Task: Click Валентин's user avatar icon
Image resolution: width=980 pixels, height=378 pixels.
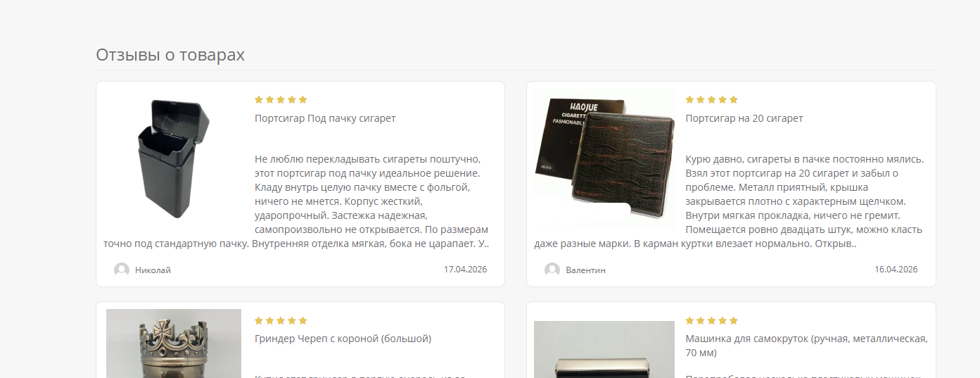Action: click(x=552, y=270)
